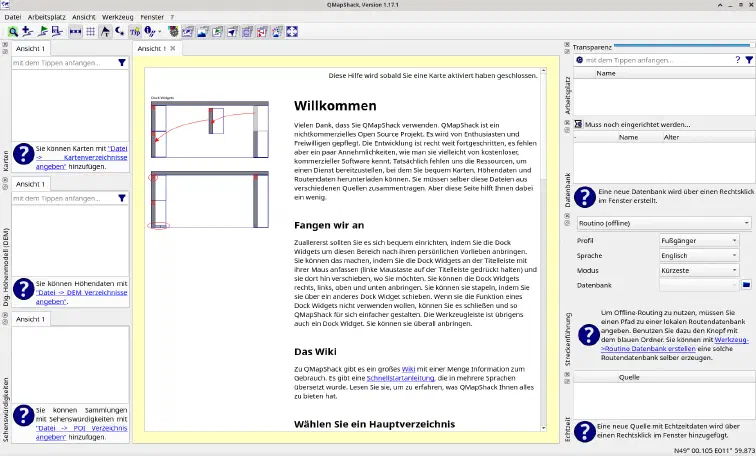
Task: Close the Ansicht 1 main tab
Action: (x=173, y=48)
